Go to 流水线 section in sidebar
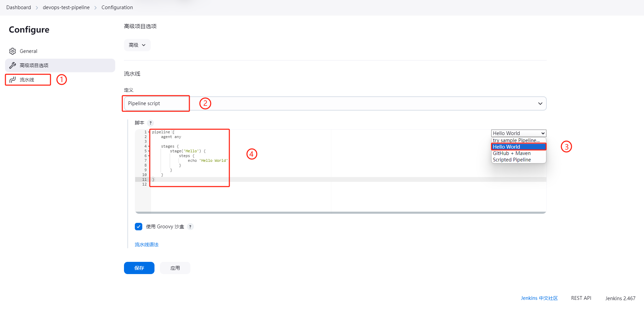644x309 pixels. point(60,80)
